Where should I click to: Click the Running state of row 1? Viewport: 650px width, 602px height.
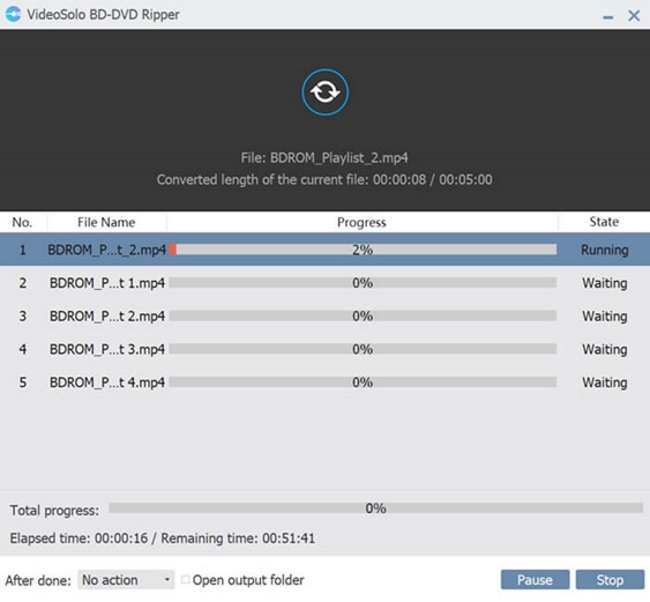[x=604, y=250]
